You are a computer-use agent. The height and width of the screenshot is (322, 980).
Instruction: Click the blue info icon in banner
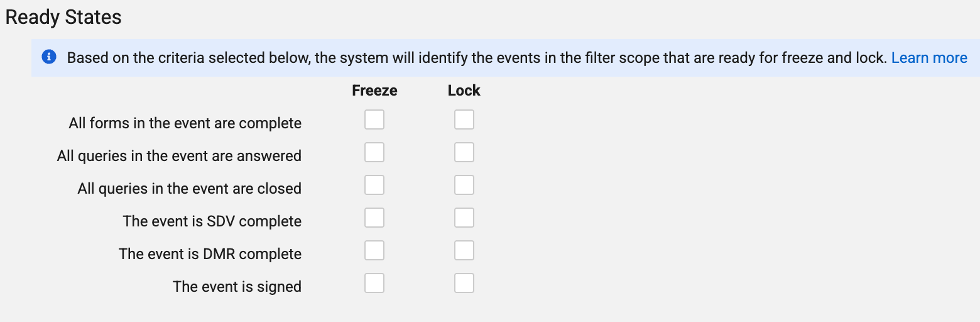pos(49,57)
